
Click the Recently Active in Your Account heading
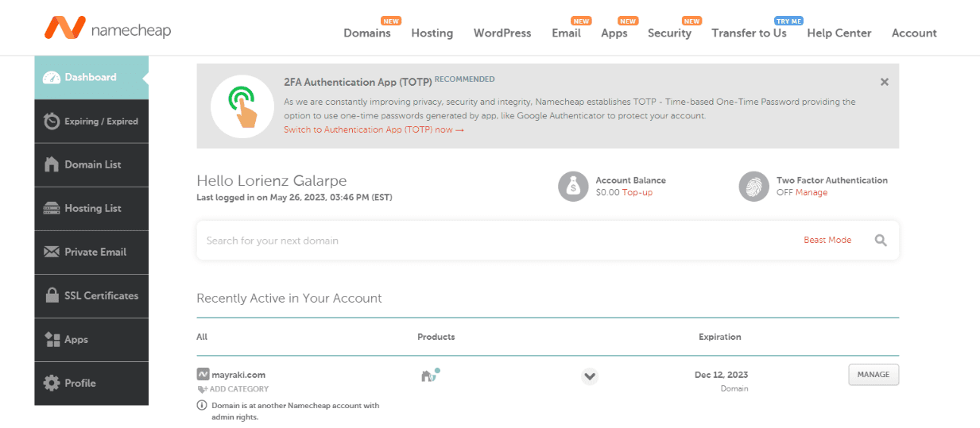click(x=289, y=299)
